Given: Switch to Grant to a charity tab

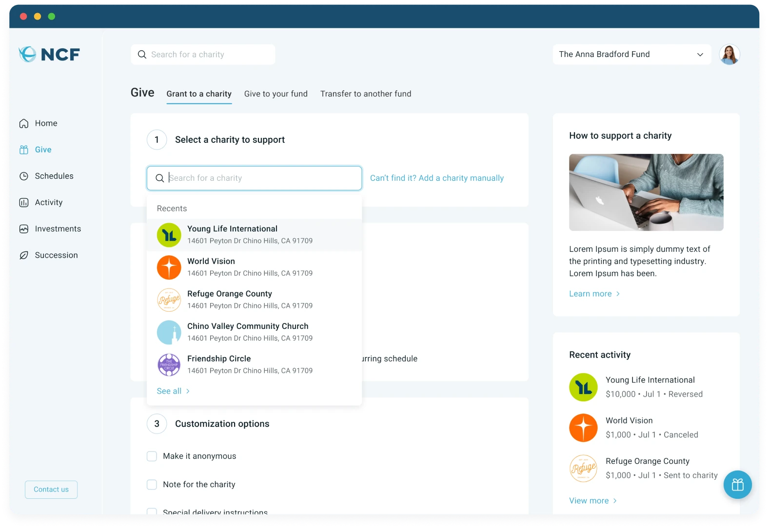Looking at the screenshot, I should pos(199,94).
